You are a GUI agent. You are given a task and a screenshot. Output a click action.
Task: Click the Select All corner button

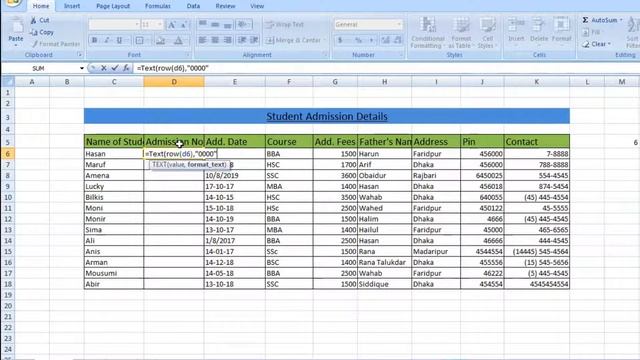[x=8, y=82]
